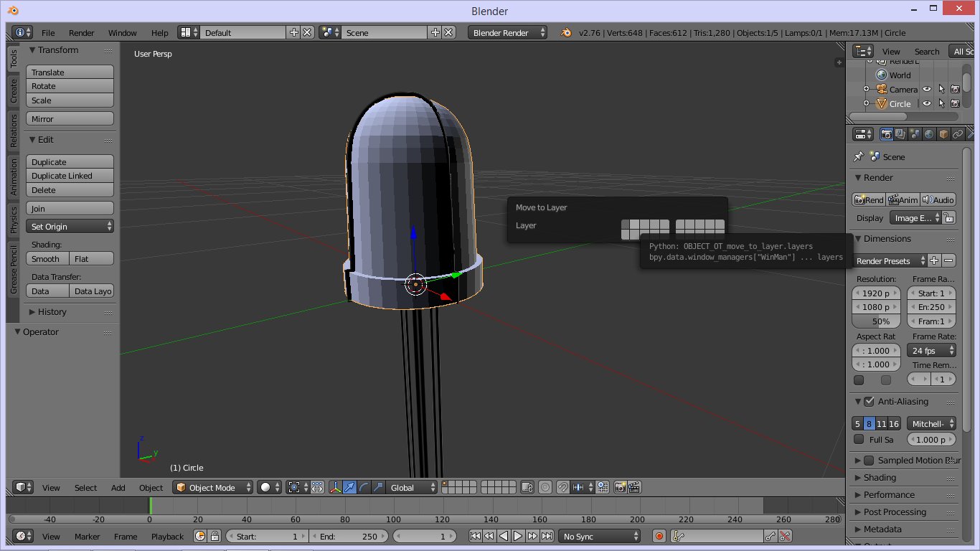Image resolution: width=980 pixels, height=551 pixels.
Task: Click the play animation button
Action: point(518,536)
